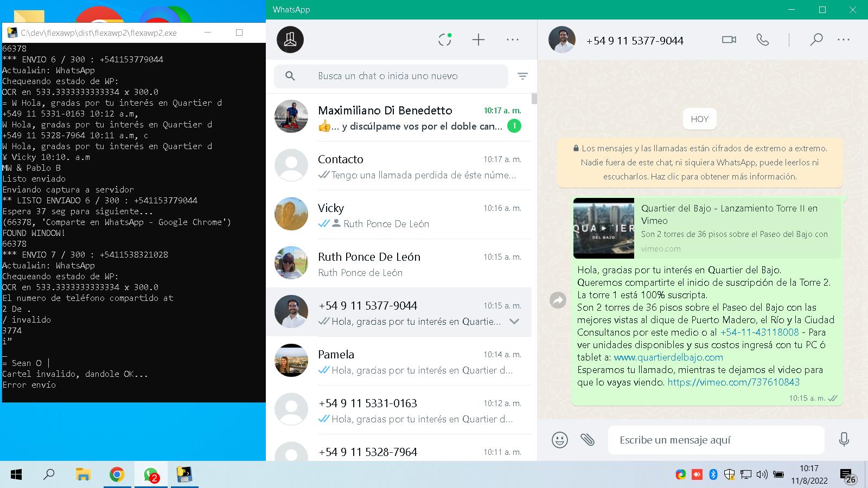Open the volume control in the system tray
Image resolution: width=868 pixels, height=488 pixels.
(762, 475)
